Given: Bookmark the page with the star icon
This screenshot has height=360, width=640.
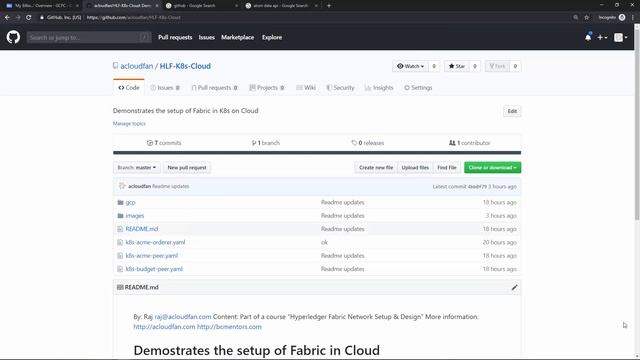Looking at the screenshot, I should click(x=587, y=17).
